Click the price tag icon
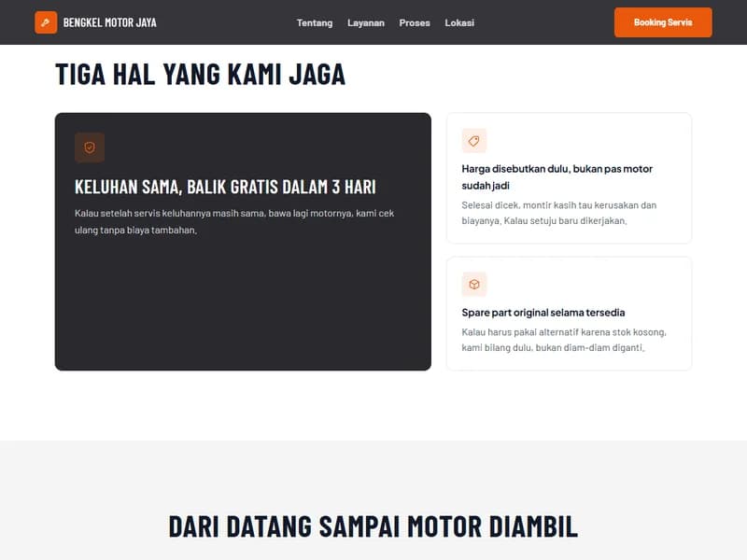 [x=474, y=141]
